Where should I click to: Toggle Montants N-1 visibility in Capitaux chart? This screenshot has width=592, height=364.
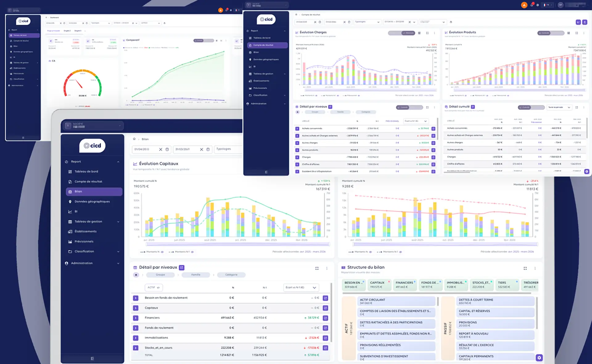192,252
